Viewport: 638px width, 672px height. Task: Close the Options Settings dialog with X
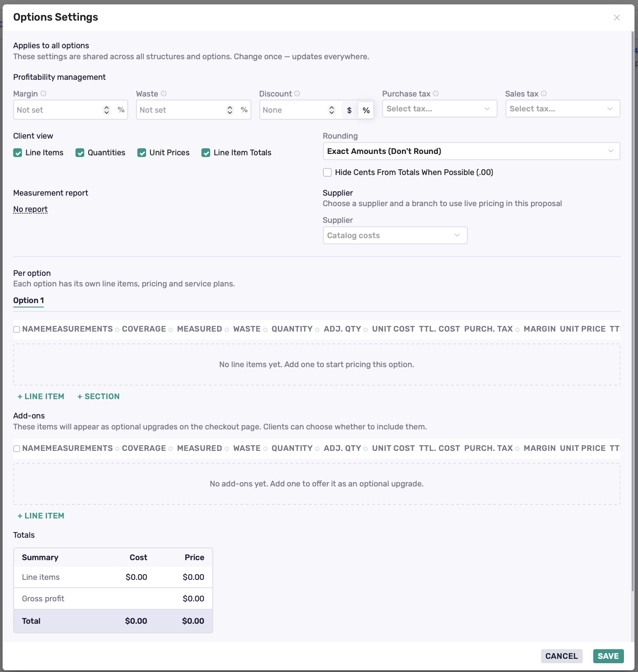point(617,18)
